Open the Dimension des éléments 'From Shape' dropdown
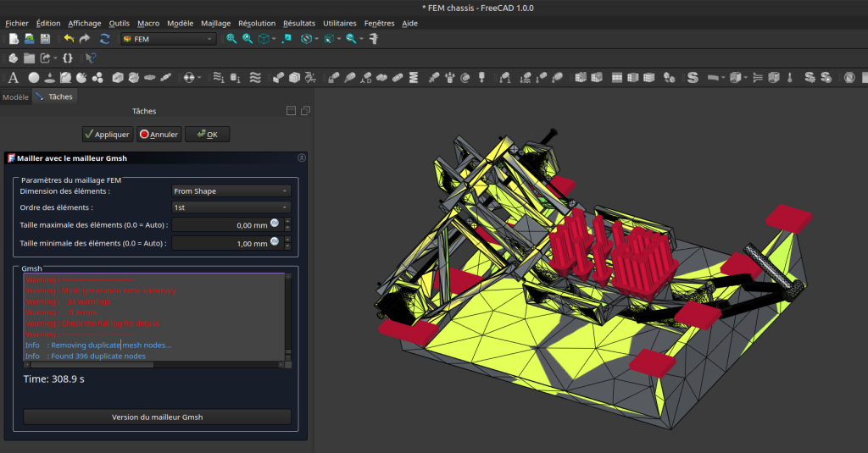Image resolution: width=868 pixels, height=453 pixels. tap(231, 191)
